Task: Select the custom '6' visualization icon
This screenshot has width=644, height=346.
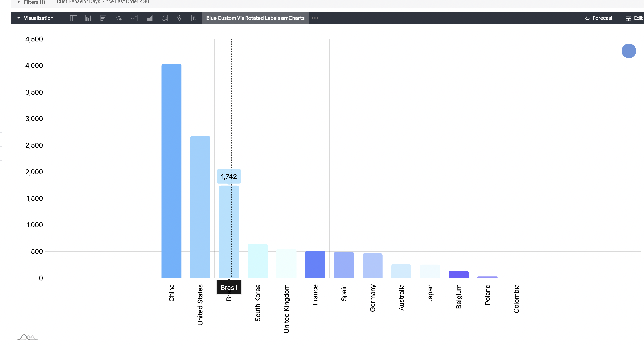Action: coord(195,18)
